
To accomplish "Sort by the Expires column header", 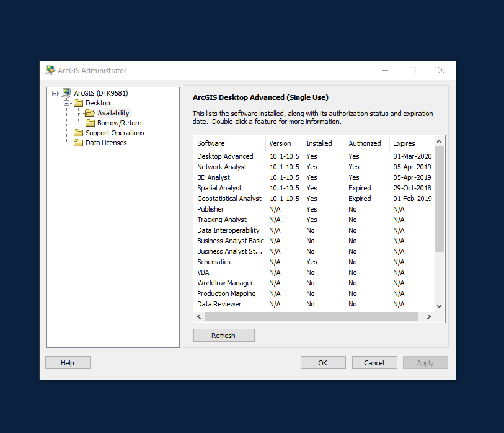I will tap(412, 143).
